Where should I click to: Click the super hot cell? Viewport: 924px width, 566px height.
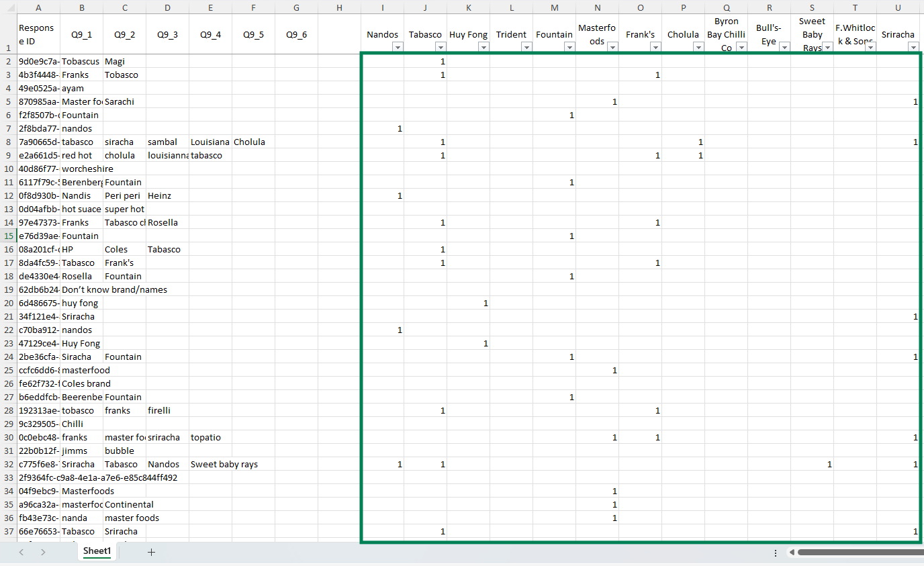124,209
